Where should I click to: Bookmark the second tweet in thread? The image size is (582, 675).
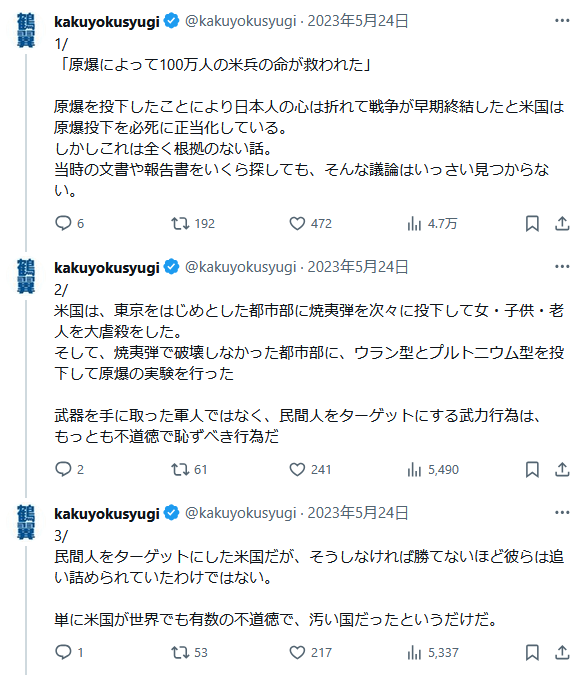pos(532,469)
